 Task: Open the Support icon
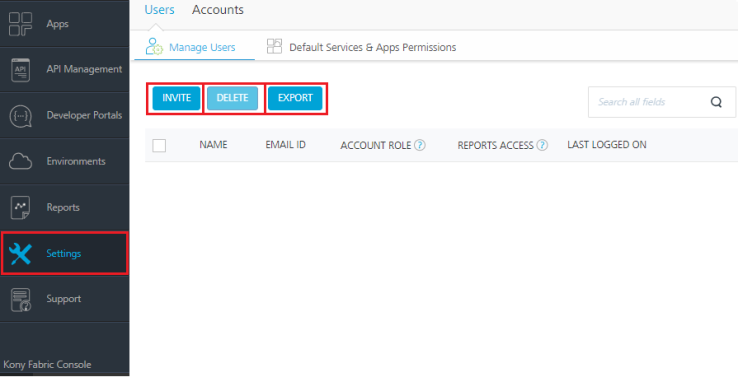coord(20,299)
